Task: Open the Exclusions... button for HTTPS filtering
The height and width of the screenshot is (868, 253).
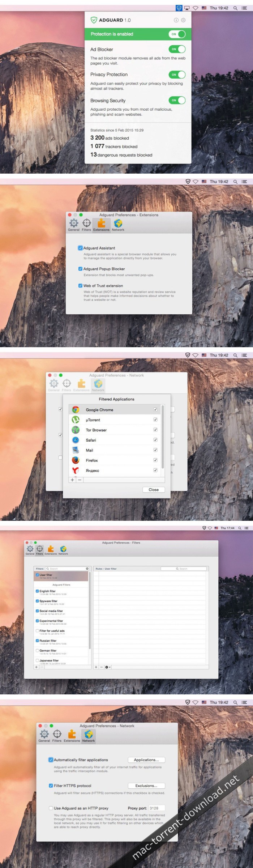Action: [x=146, y=786]
